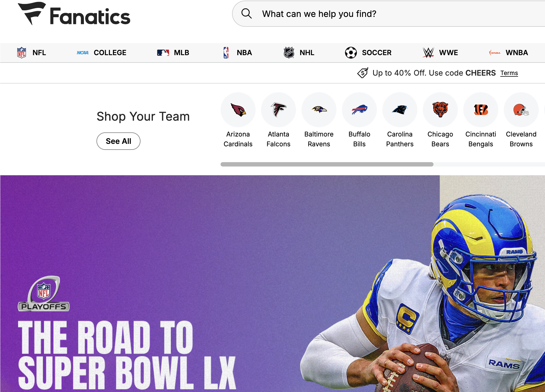This screenshot has width=545, height=392.
Task: Open the MLB navigation menu
Action: tap(173, 53)
